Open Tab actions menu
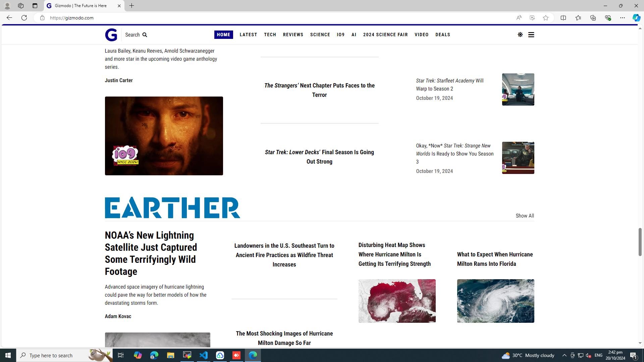 pos(35,6)
